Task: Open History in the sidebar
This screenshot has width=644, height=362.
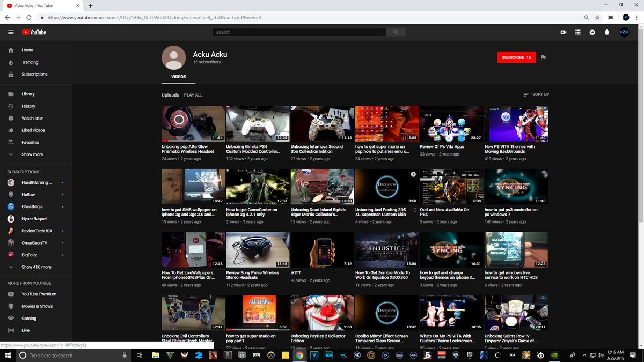Action: point(36,106)
